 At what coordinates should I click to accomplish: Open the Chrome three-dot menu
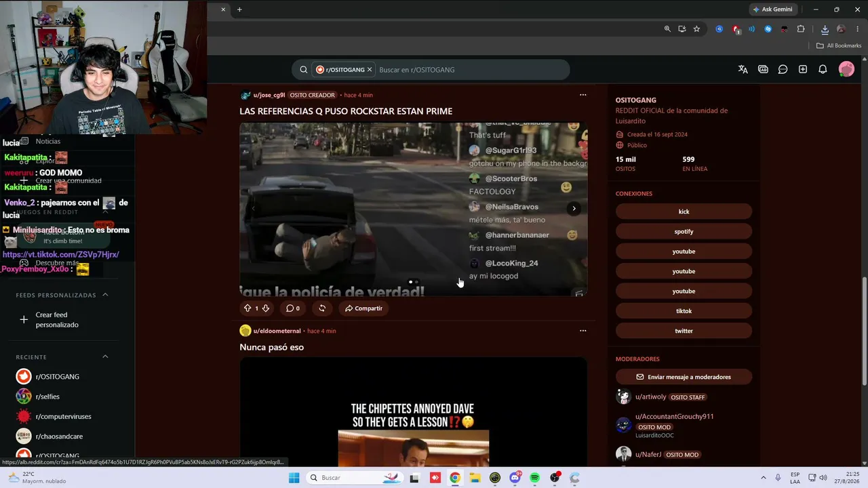pyautogui.click(x=858, y=29)
